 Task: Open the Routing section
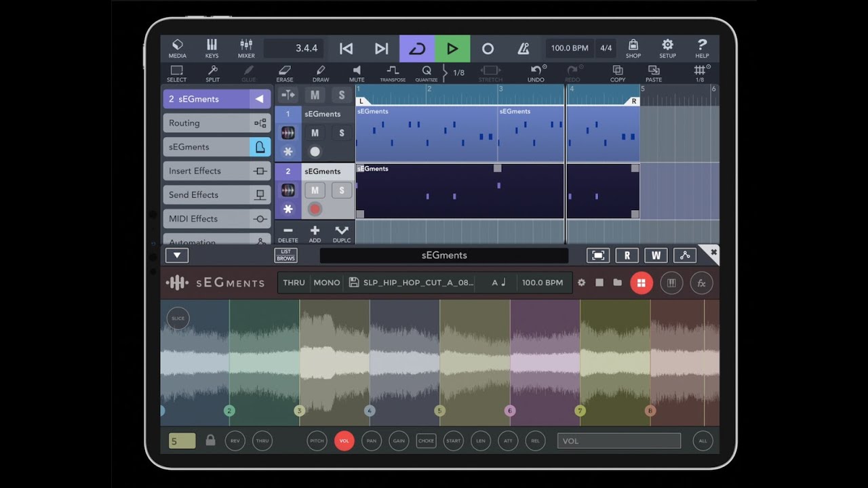click(x=217, y=123)
